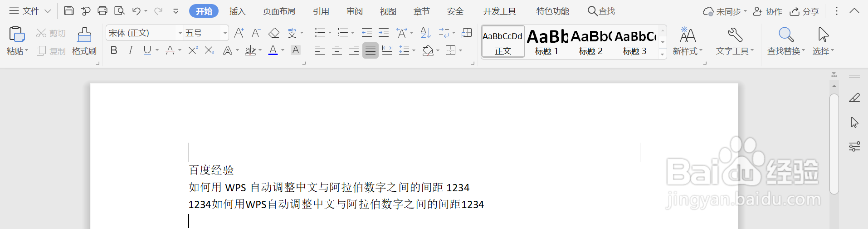This screenshot has height=229, width=868.
Task: Apply bulleted list
Action: (x=320, y=33)
